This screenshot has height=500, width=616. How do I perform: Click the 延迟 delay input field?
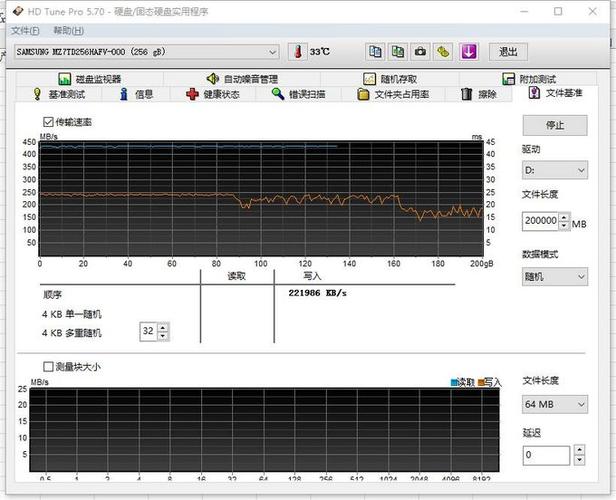(x=546, y=455)
